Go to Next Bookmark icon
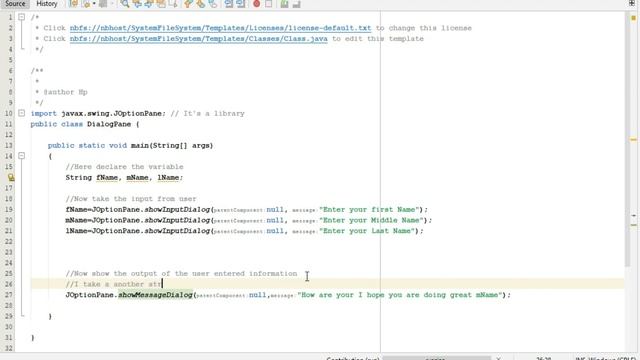Screen dimensions: 640x360 pyautogui.click(x=200, y=4)
